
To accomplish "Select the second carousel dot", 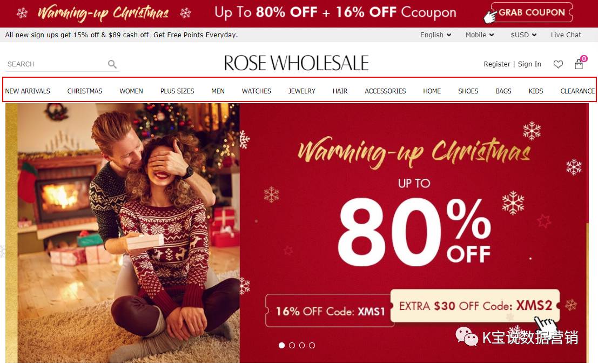I will [292, 345].
